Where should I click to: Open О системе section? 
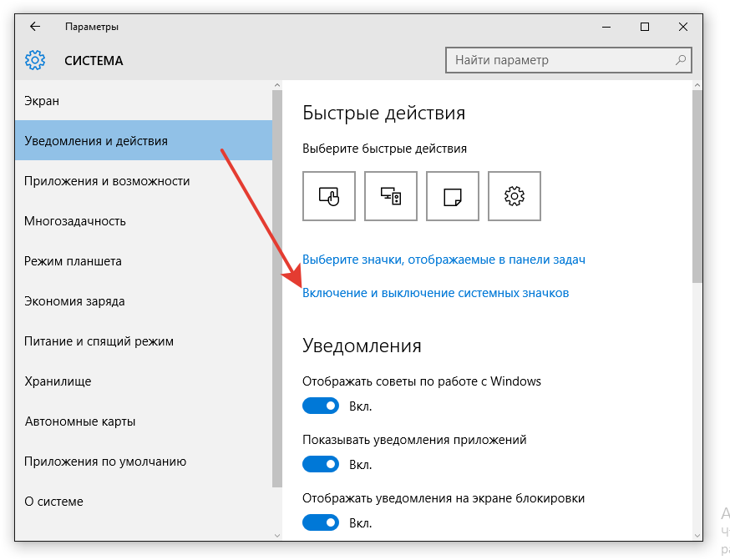[144, 502]
